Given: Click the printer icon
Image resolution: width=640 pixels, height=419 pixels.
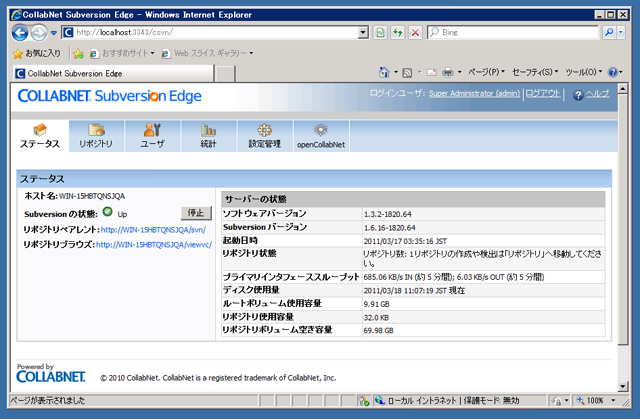Looking at the screenshot, I should pos(448,72).
